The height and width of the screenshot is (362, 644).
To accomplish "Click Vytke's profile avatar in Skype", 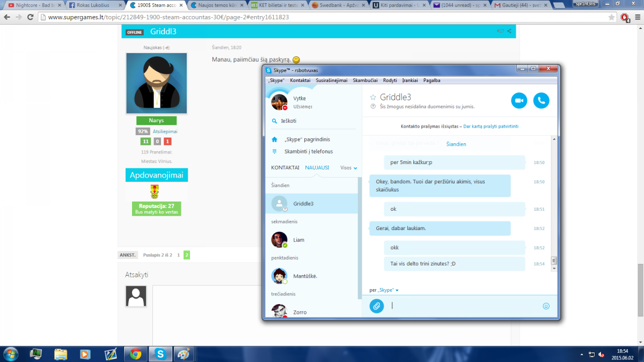I will coord(279,102).
